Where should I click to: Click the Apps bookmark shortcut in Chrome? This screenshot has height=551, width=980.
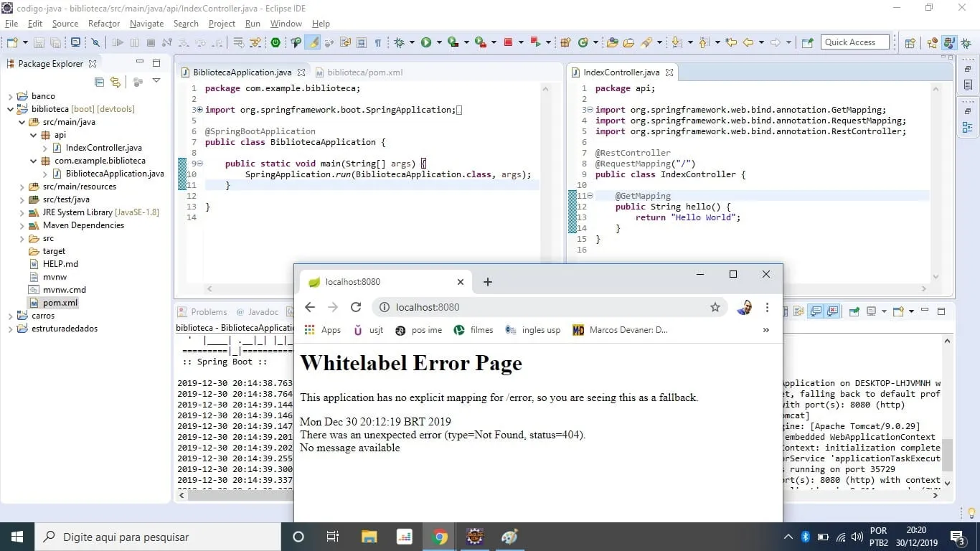(x=323, y=330)
